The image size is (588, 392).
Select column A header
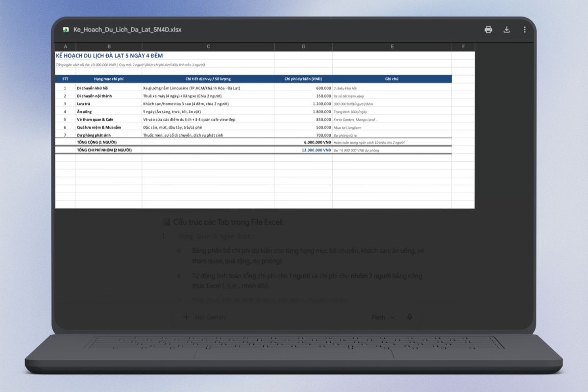pyautogui.click(x=65, y=47)
